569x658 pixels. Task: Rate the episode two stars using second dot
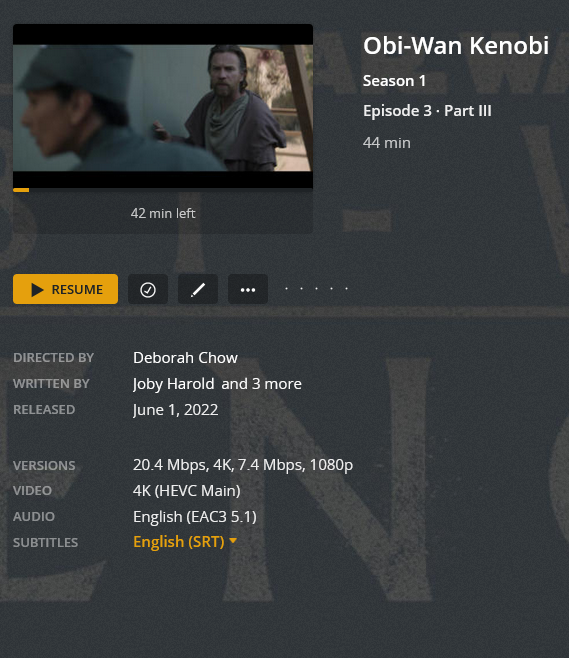coord(301,288)
